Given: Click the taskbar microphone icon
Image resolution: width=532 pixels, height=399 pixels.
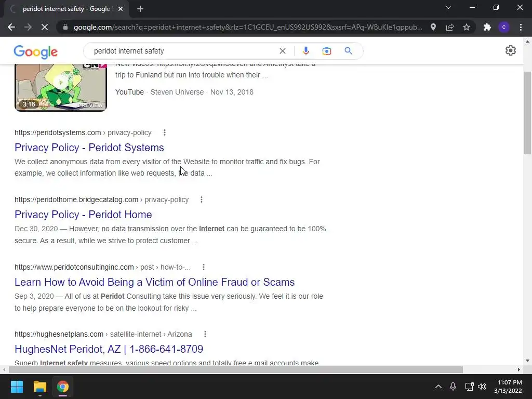Looking at the screenshot, I should click(x=453, y=387).
